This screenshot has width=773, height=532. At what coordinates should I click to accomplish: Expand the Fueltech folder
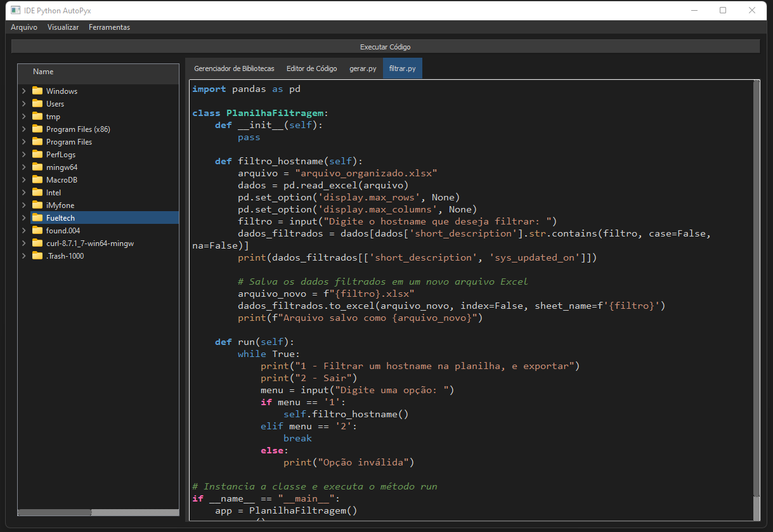tap(24, 217)
